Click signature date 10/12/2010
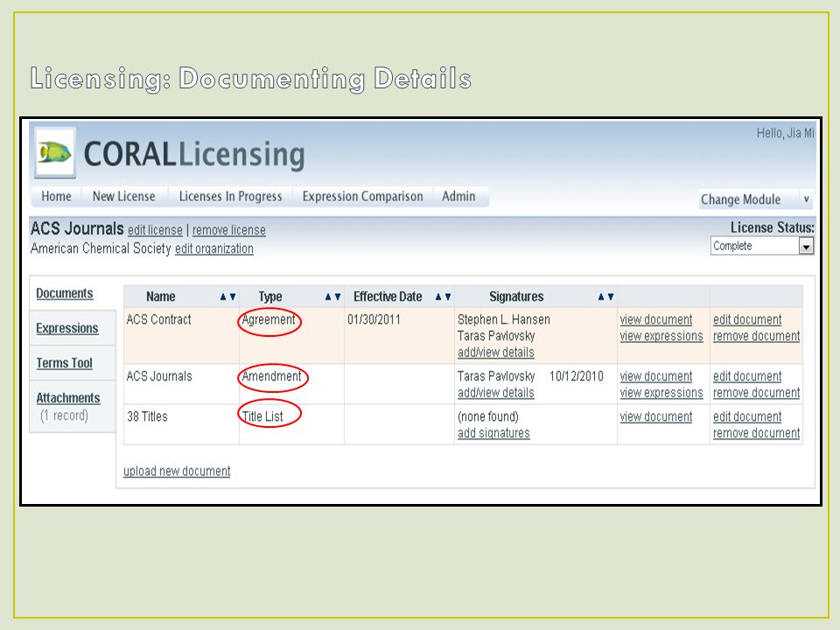Screen dimensions: 840x630 coord(577,376)
